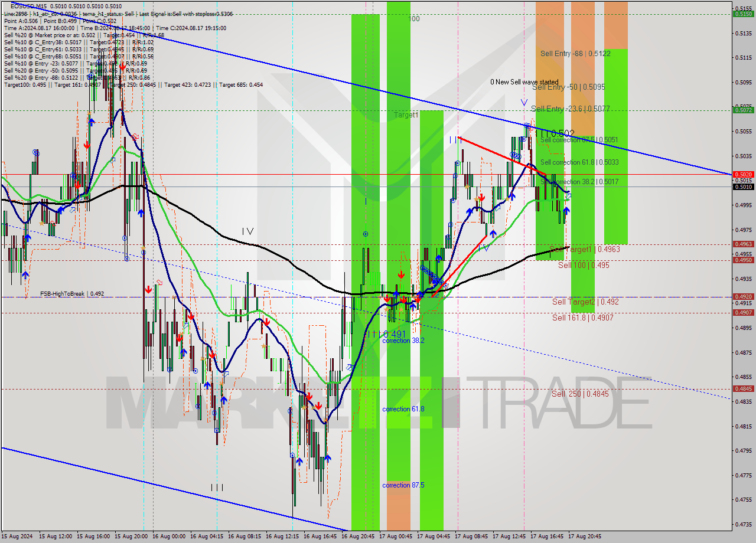Select the 'Sell Target2 | 0.492' label
The image size is (756, 543).
585,302
